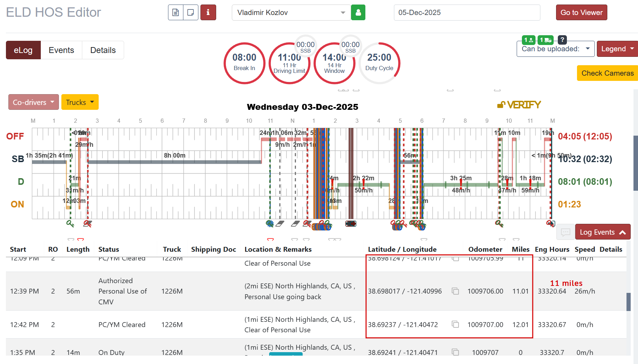
Task: Click the first eraser marker after 11 AM
Action: point(280,223)
